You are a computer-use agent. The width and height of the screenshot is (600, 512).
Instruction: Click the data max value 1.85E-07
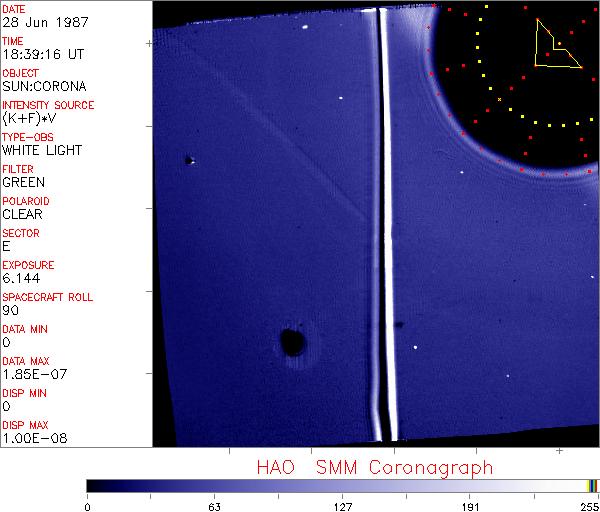32,375
